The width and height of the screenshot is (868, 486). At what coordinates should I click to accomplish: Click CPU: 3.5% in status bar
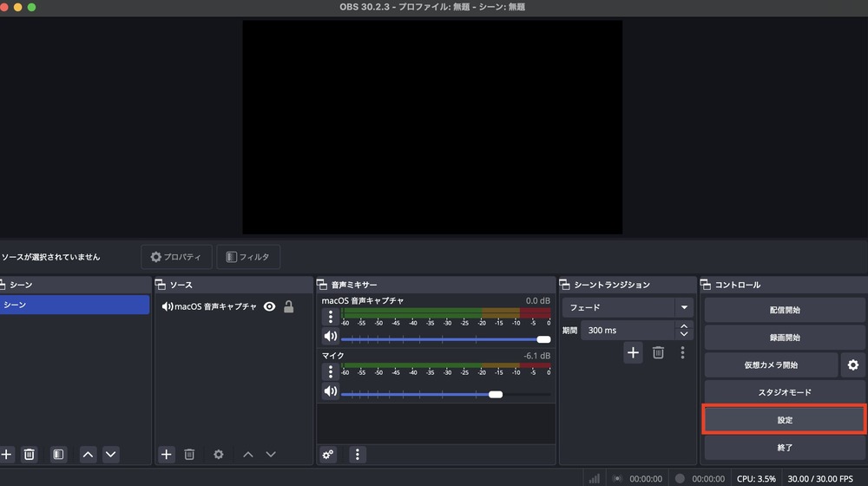pyautogui.click(x=756, y=479)
